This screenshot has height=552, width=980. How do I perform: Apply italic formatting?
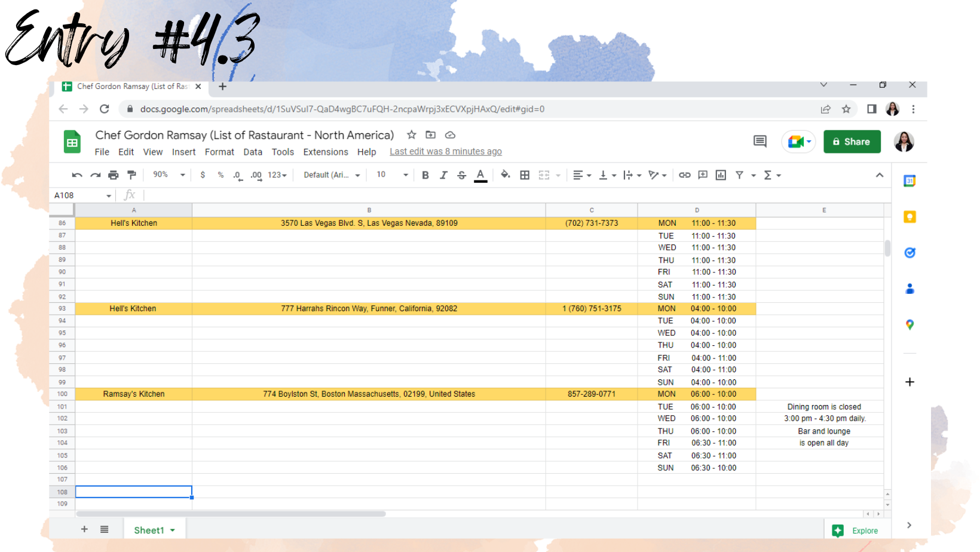pos(443,175)
